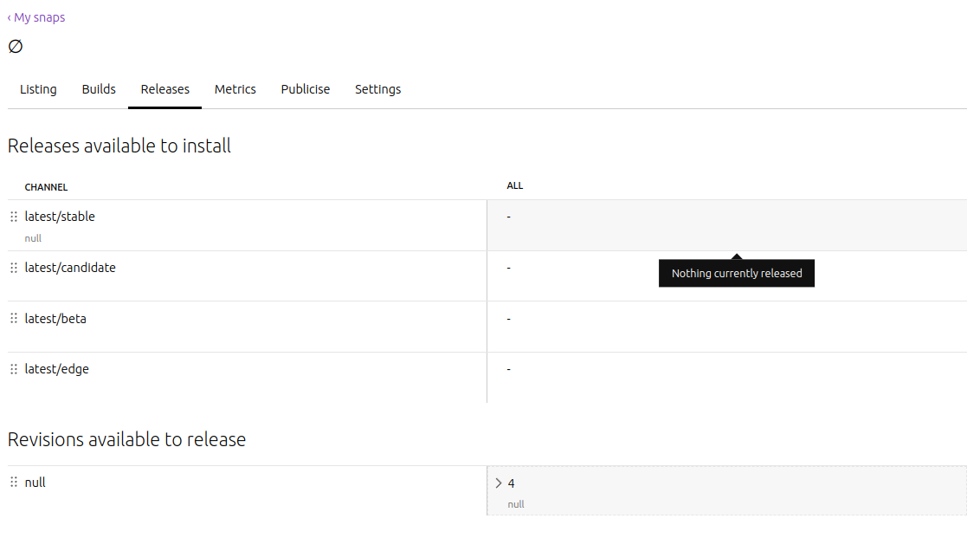The image size is (980, 538).
Task: Click revision number 4
Action: click(x=511, y=483)
